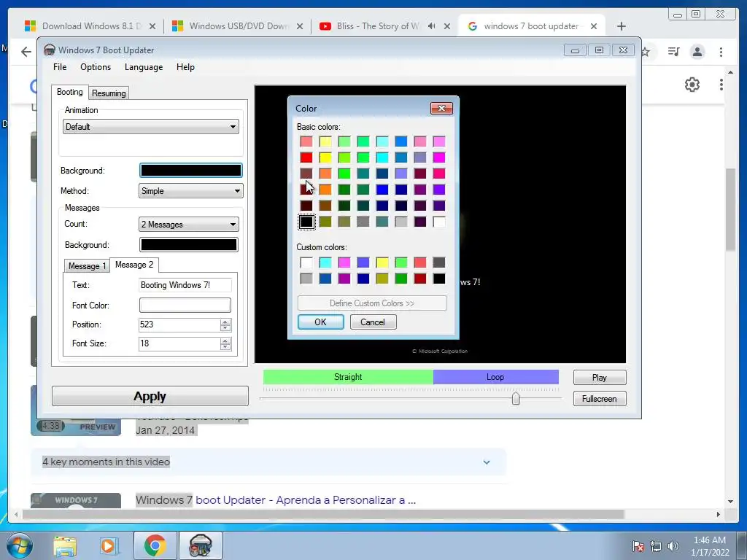Increase the Position value with up arrow
747x560 pixels.
[225, 322]
